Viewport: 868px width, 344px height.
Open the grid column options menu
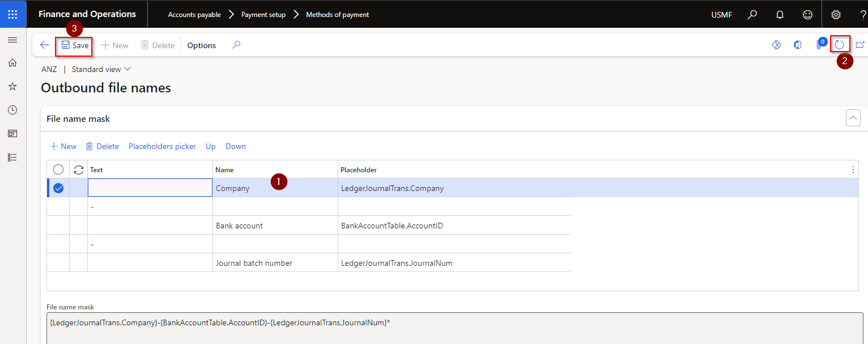[x=853, y=169]
